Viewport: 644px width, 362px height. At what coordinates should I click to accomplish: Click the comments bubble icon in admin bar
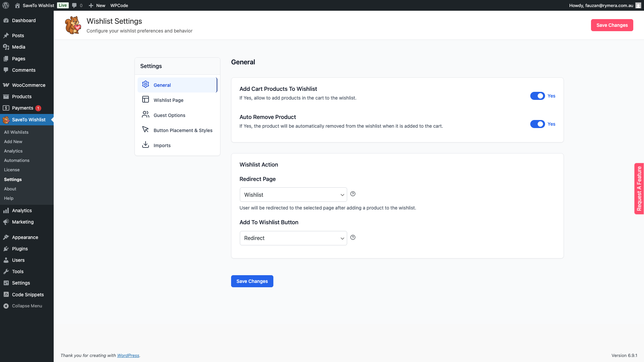(74, 5)
